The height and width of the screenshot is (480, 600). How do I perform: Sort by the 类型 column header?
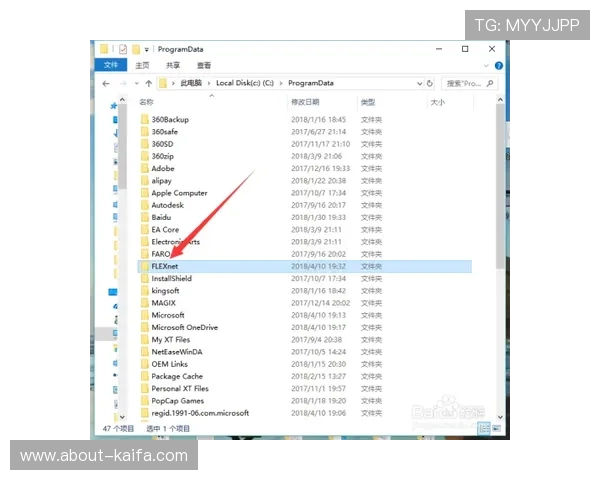(x=368, y=102)
